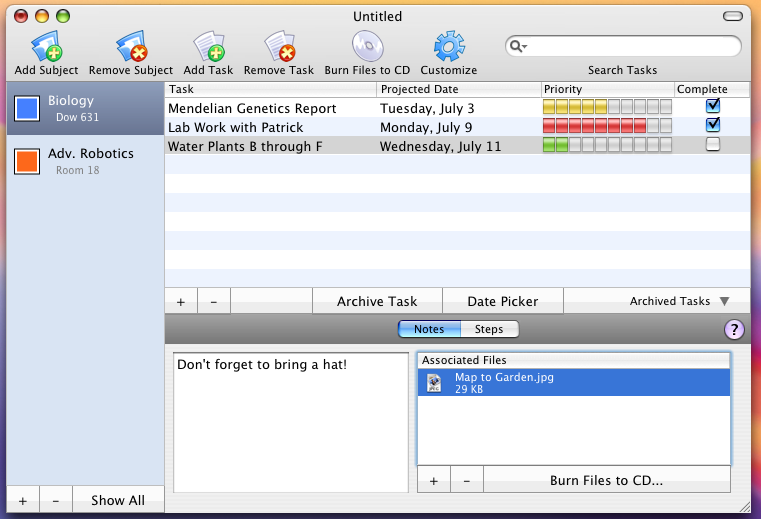
Task: Click the purple help question mark button
Action: [734, 330]
